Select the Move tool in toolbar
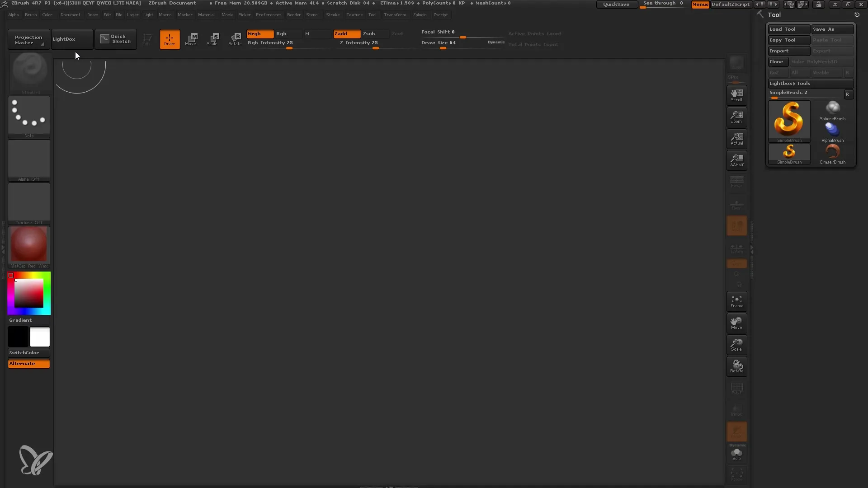Viewport: 868px width, 488px height. (191, 39)
